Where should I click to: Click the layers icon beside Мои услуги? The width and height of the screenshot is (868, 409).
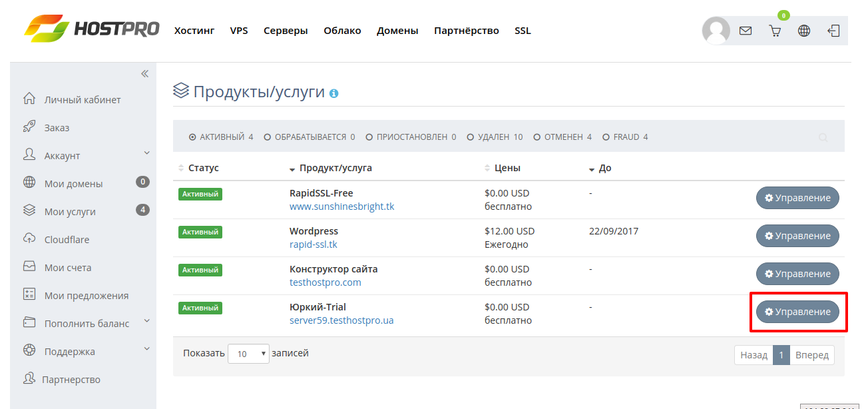coord(29,210)
